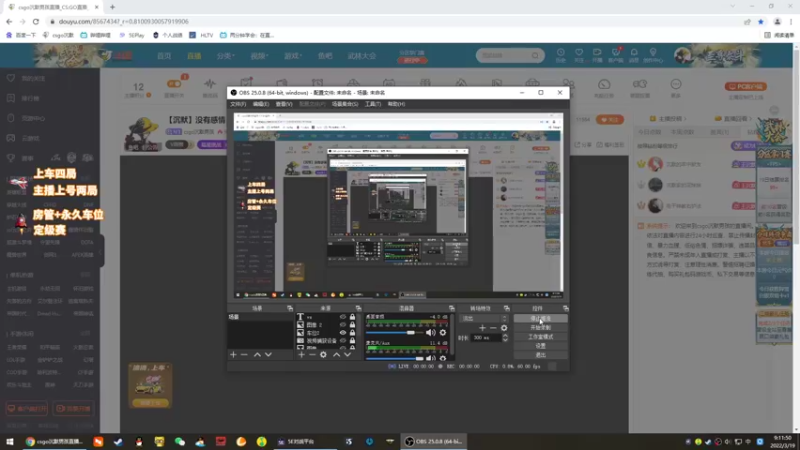Reload the douyu page in Chrome
This screenshot has width=800, height=450.
tap(36, 21)
